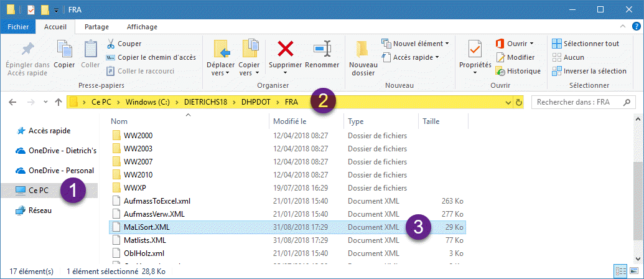Click the Renommer icon in ribbon
This screenshot has width=644, height=279.
point(322,49)
